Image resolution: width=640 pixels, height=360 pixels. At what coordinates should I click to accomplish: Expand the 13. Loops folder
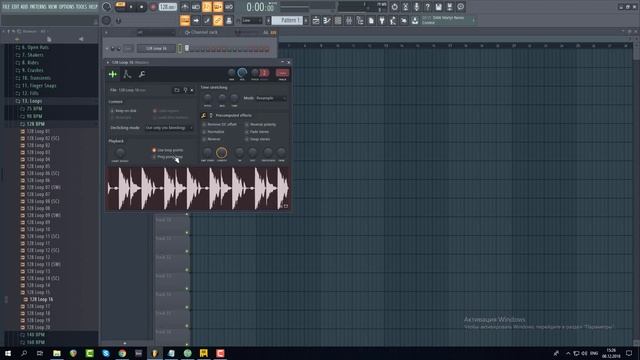32,101
